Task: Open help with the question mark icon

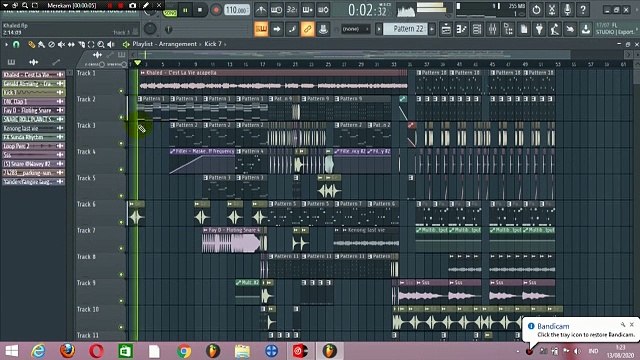Action: [583, 10]
